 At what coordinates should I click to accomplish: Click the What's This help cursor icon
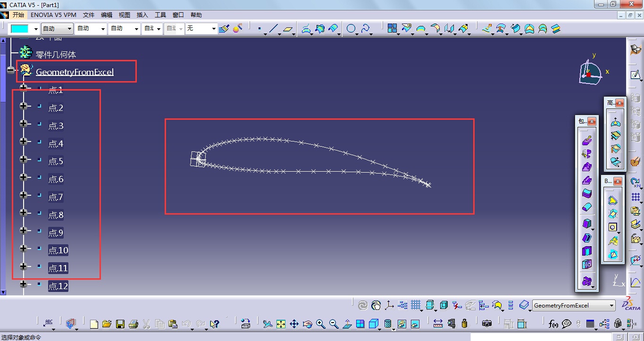pos(214,324)
